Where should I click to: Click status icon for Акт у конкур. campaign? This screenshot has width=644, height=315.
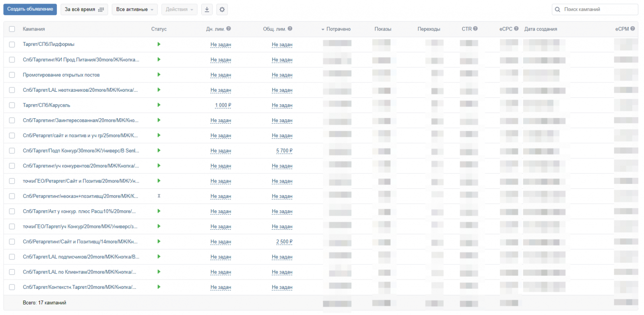[x=159, y=211]
